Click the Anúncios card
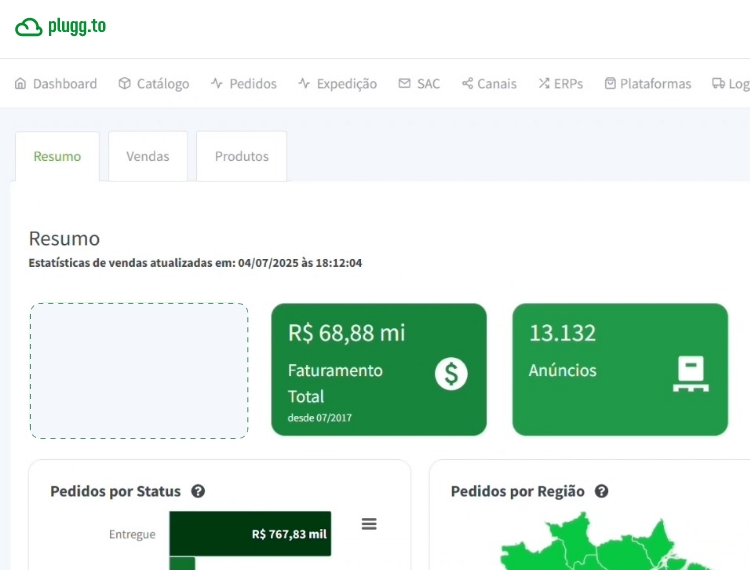This screenshot has width=750, height=570. click(x=620, y=370)
